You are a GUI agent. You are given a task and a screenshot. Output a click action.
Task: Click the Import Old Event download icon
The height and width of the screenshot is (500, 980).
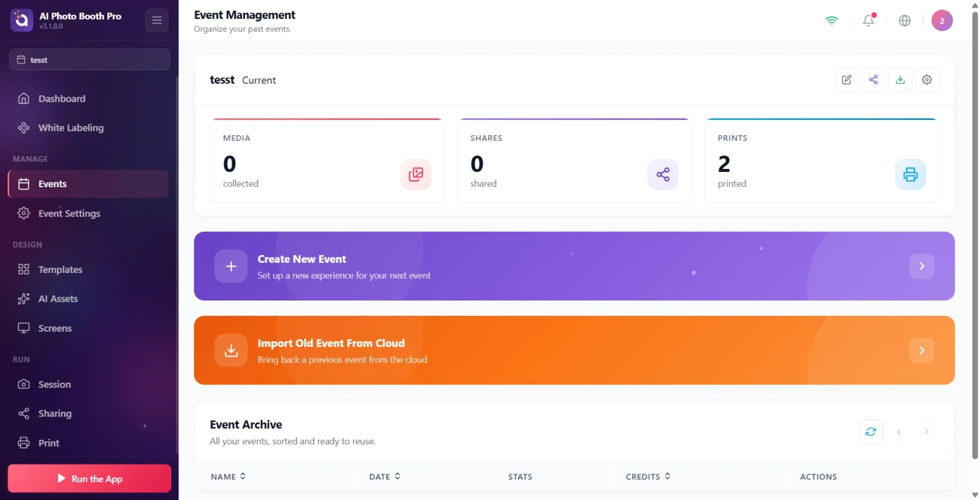point(231,350)
